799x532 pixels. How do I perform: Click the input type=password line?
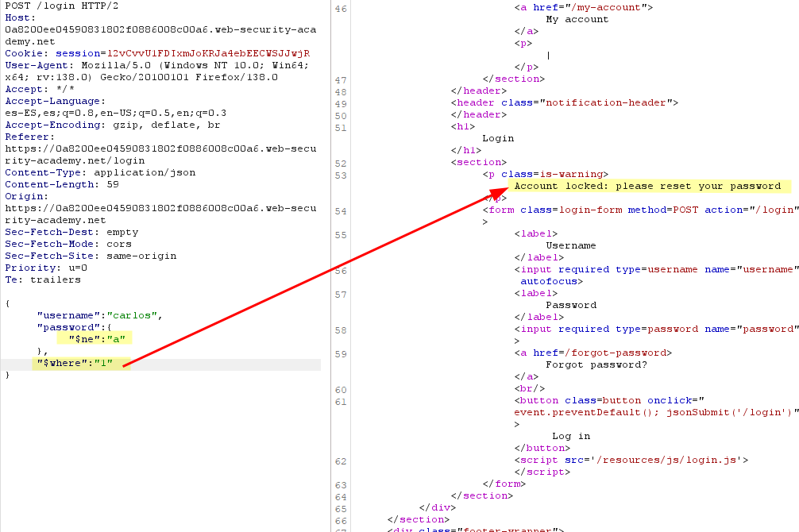pyautogui.click(x=656, y=330)
